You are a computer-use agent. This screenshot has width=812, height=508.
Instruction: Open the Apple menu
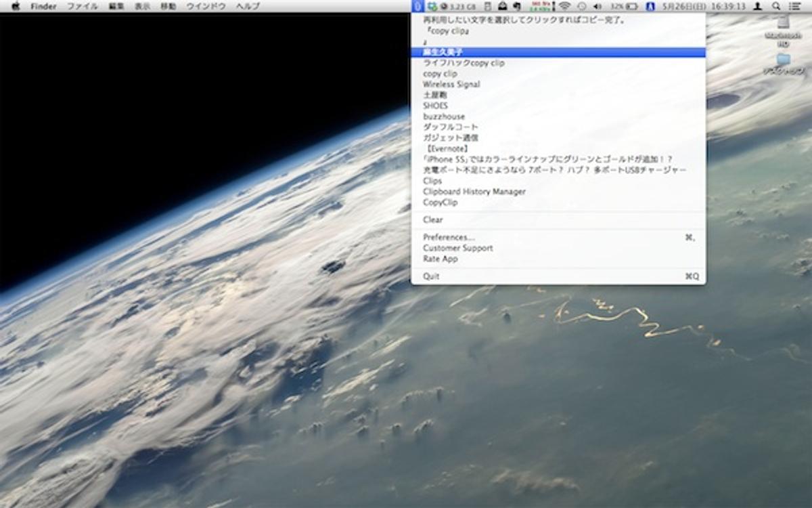16,6
